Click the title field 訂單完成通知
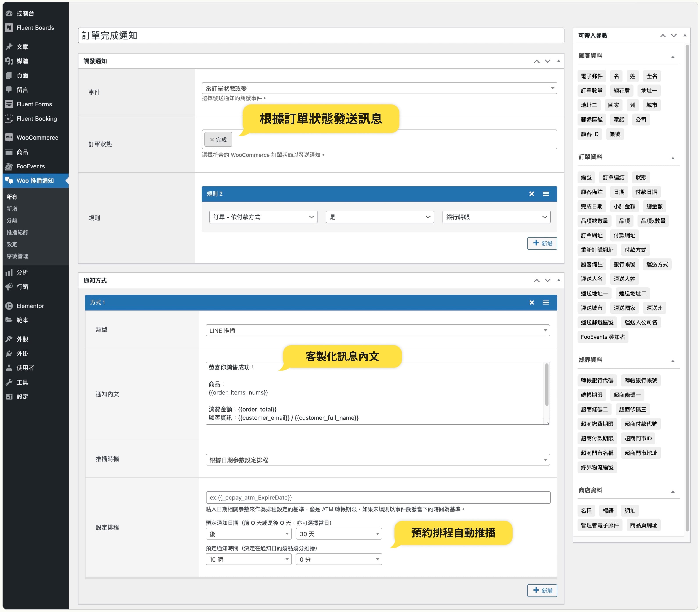700x612 pixels. (321, 36)
